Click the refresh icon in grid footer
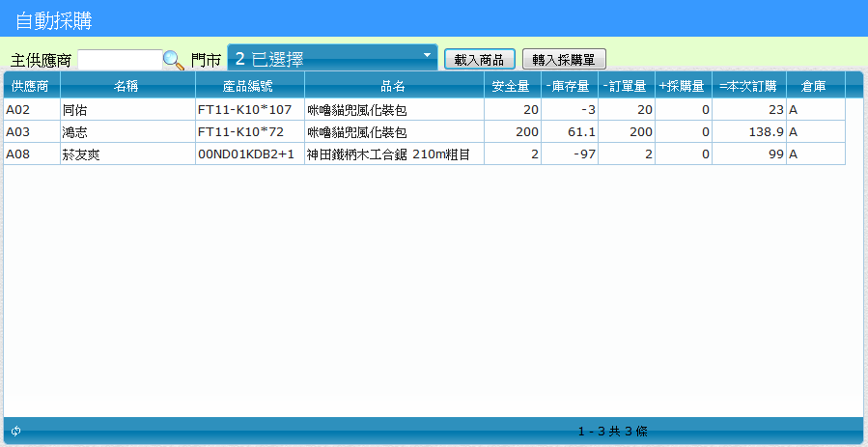Screen dimensions: 868x447 coord(15,431)
